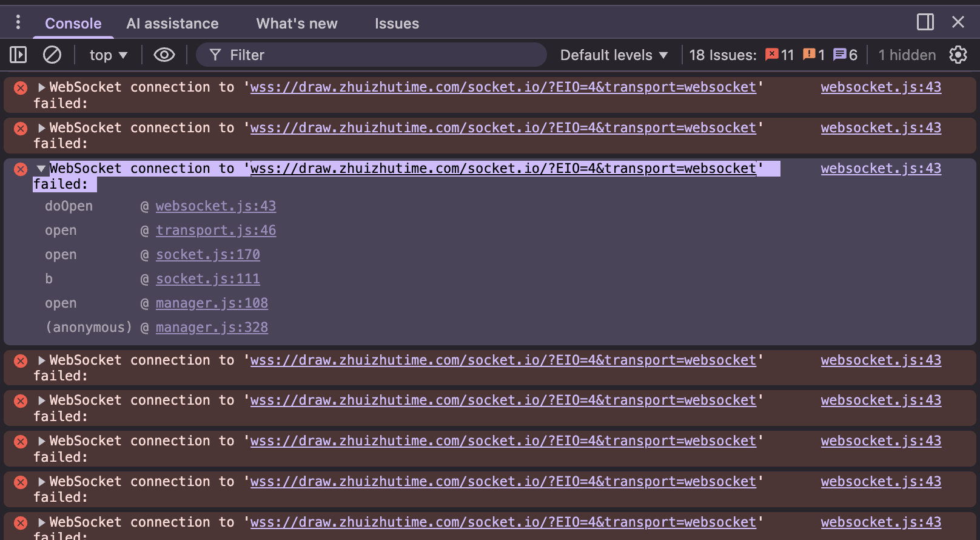The image size is (980, 540).
Task: Click the Filter input field
Action: point(376,55)
